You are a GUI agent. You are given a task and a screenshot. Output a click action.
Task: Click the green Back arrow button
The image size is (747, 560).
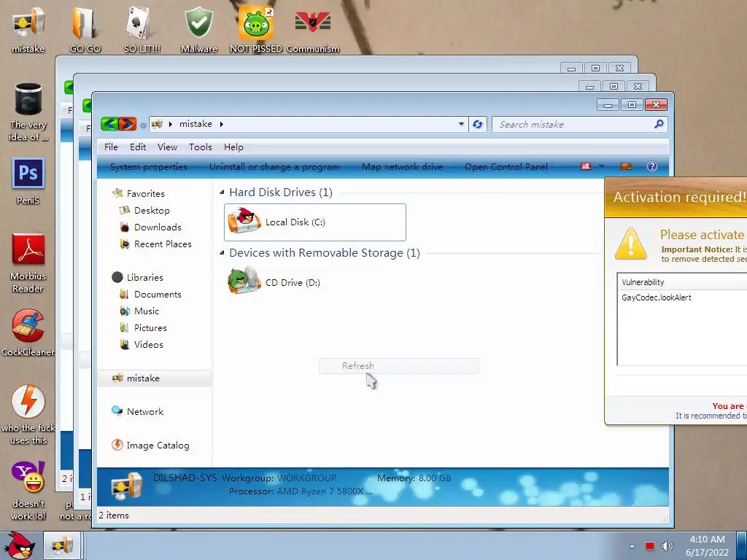pos(109,124)
